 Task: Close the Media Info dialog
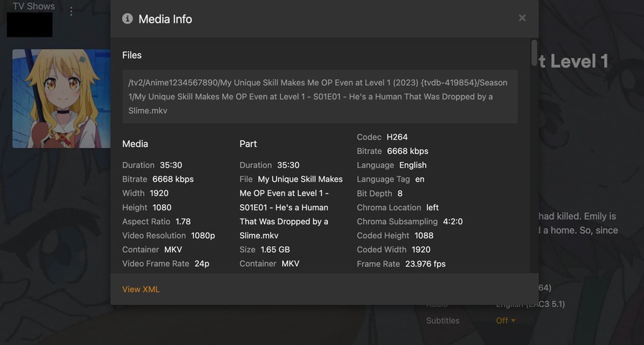(522, 18)
